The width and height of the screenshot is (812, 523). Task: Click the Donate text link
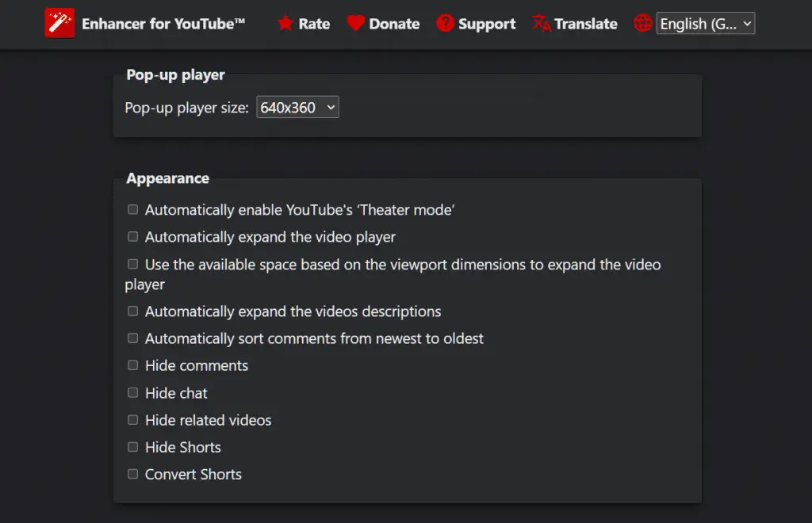coord(394,24)
